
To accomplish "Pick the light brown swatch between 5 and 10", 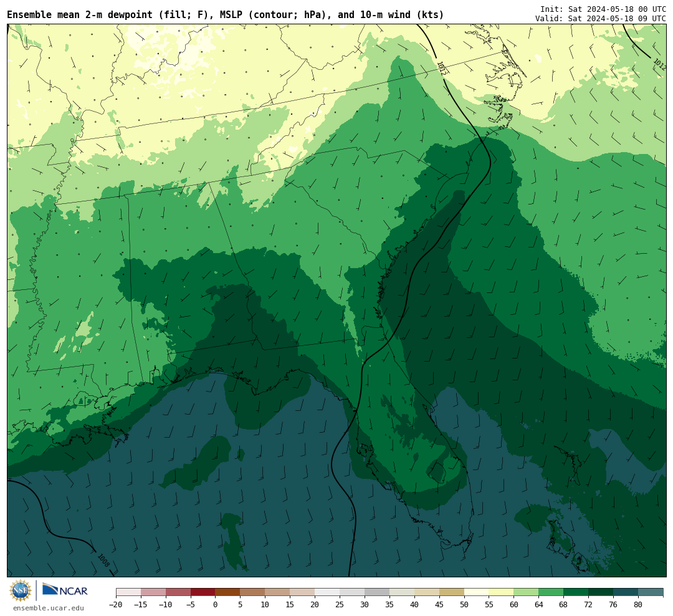I will [252, 592].
